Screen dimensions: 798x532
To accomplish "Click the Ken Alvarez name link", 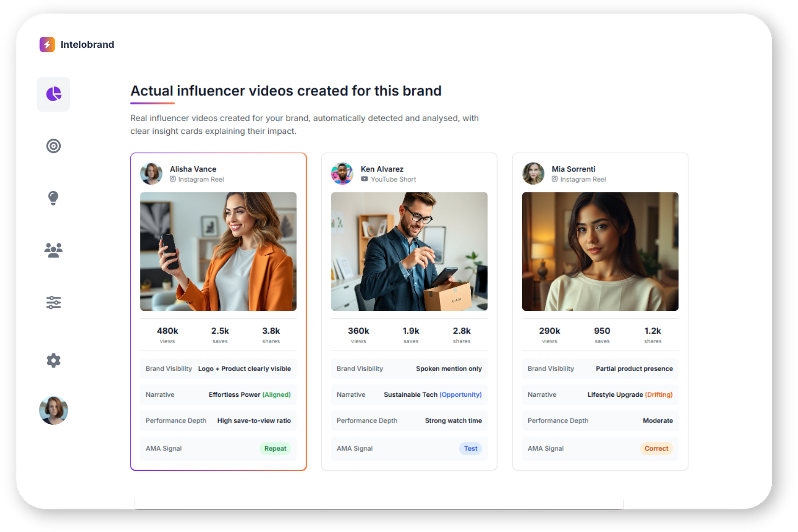I will pos(382,169).
